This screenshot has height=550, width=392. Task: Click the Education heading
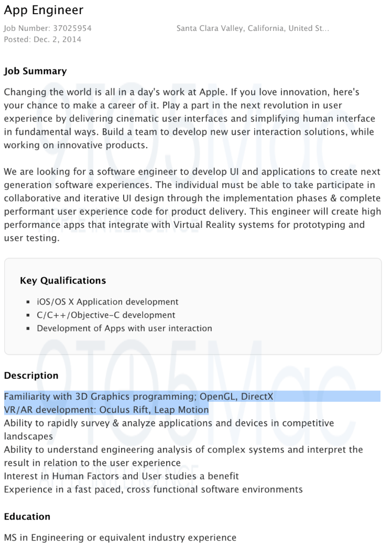(x=27, y=516)
